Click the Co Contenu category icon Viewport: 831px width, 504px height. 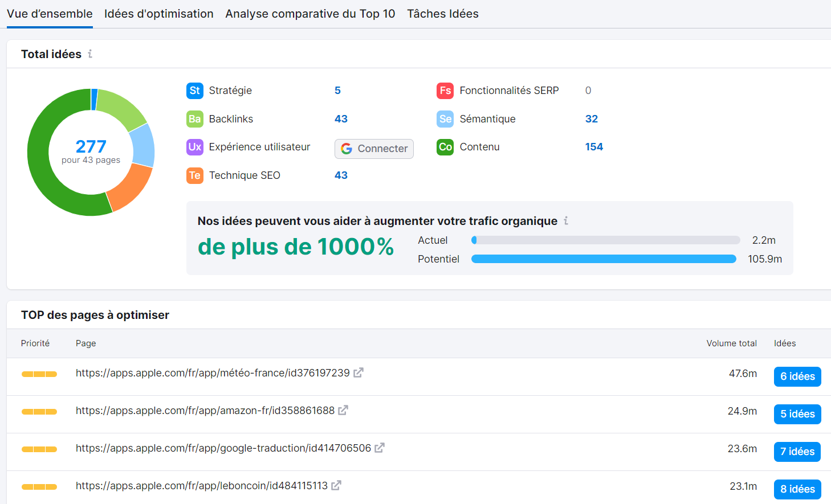(x=446, y=147)
